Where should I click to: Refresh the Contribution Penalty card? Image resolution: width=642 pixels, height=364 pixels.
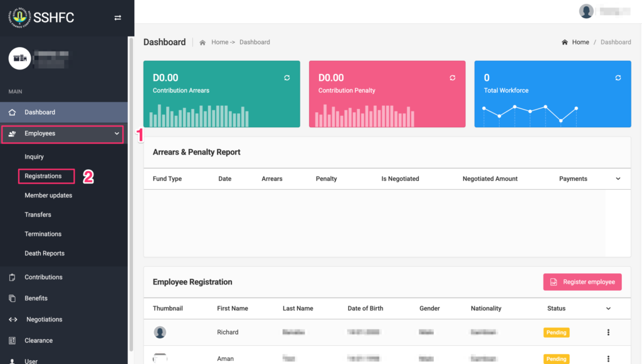tap(453, 78)
